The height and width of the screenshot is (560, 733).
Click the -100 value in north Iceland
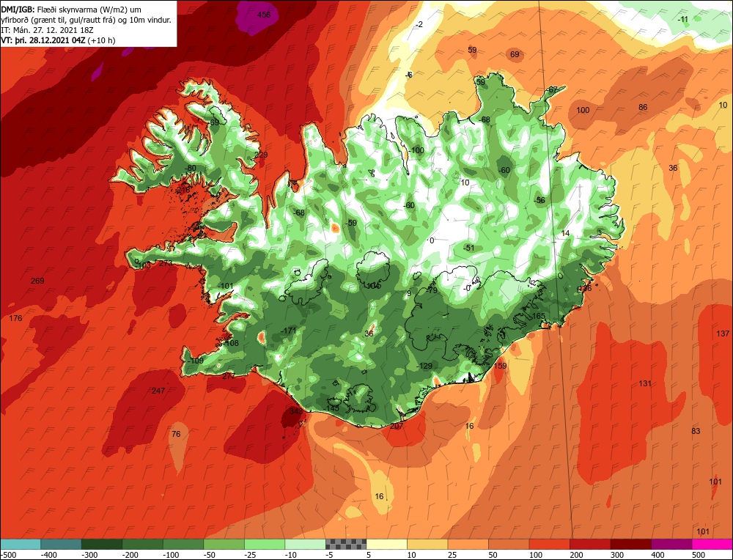(x=416, y=150)
